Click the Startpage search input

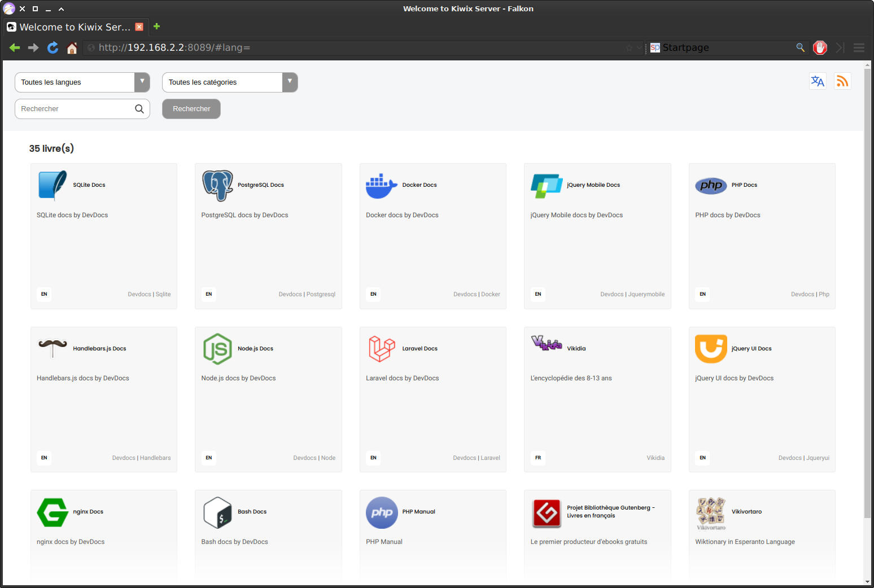click(x=727, y=48)
